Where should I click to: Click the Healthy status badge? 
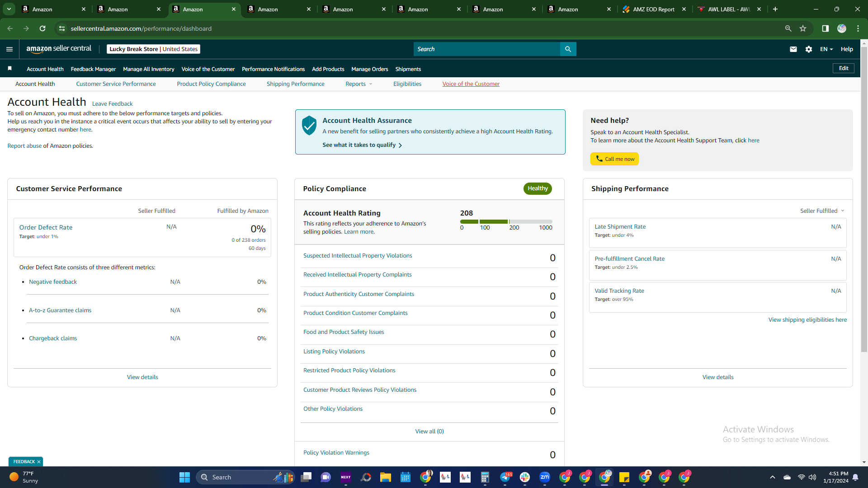click(x=537, y=188)
